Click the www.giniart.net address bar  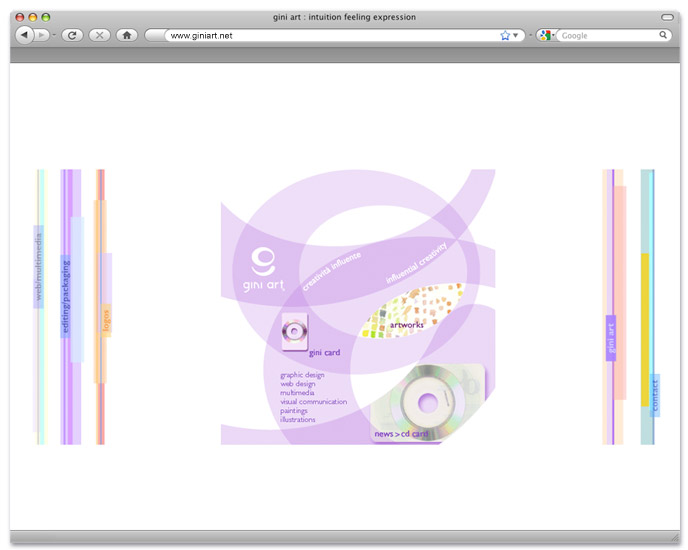tap(330, 35)
